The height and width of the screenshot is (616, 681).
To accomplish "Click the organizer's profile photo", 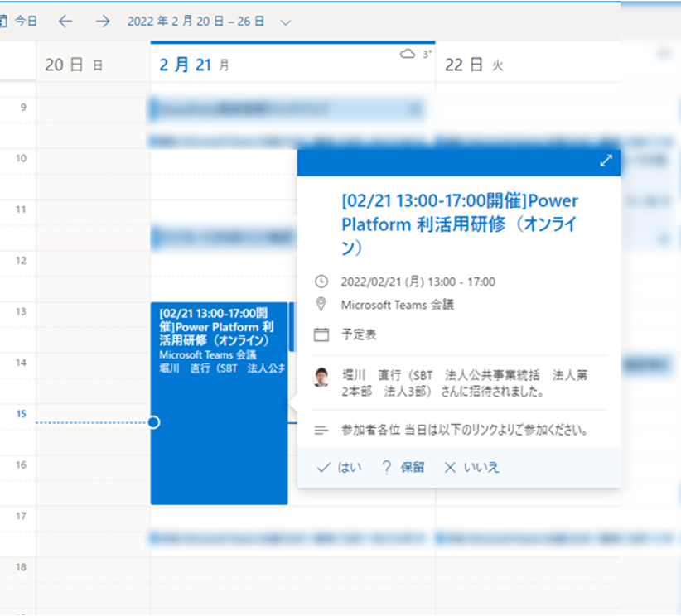I will pos(321,377).
